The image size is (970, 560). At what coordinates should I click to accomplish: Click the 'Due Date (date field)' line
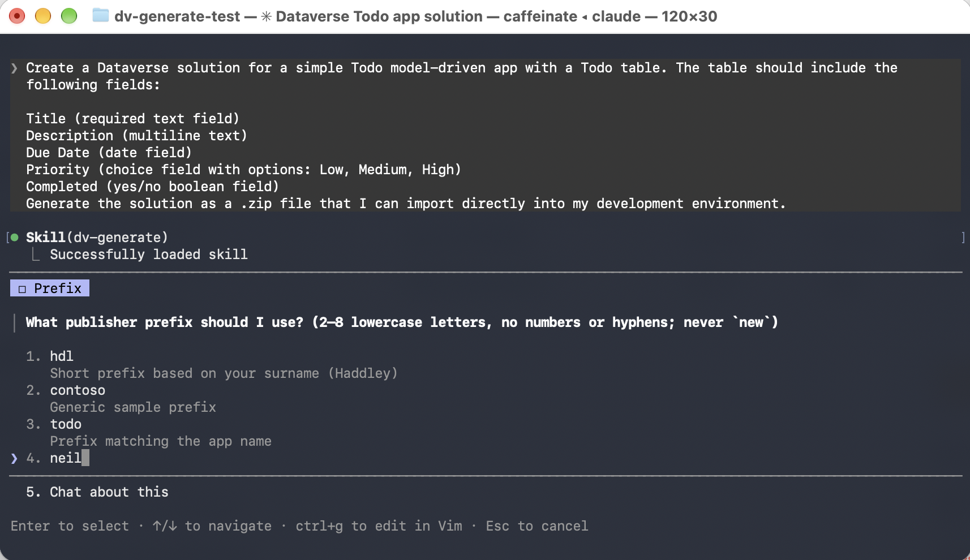click(x=109, y=153)
